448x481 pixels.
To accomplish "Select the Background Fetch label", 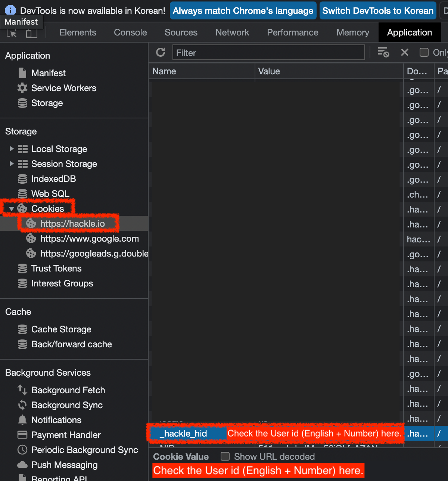I will 68,390.
